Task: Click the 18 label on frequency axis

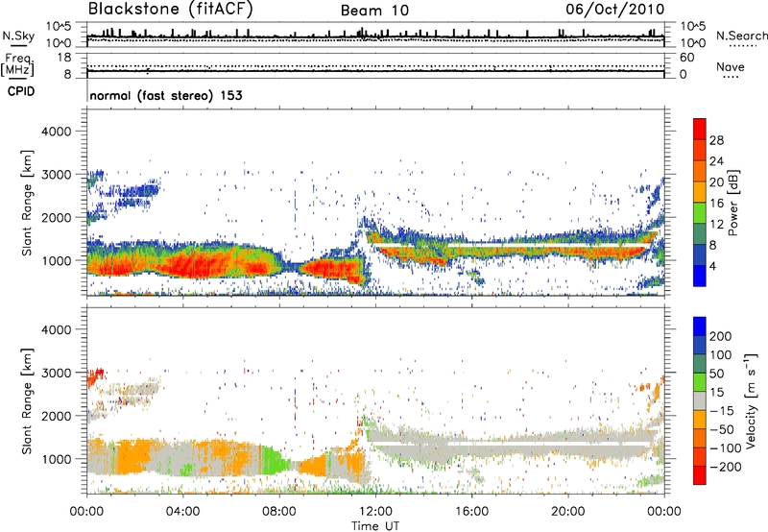Action: click(x=64, y=58)
